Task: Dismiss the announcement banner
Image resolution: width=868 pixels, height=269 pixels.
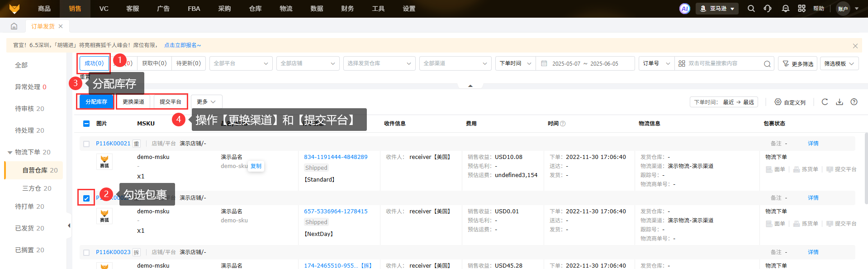Action: point(855,46)
